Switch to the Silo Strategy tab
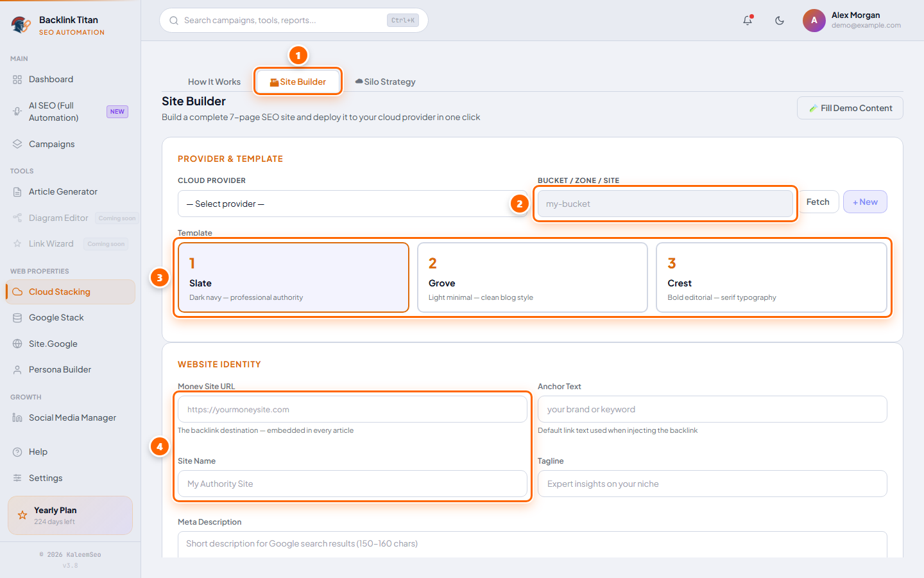Screen dimensions: 924x578 point(386,82)
